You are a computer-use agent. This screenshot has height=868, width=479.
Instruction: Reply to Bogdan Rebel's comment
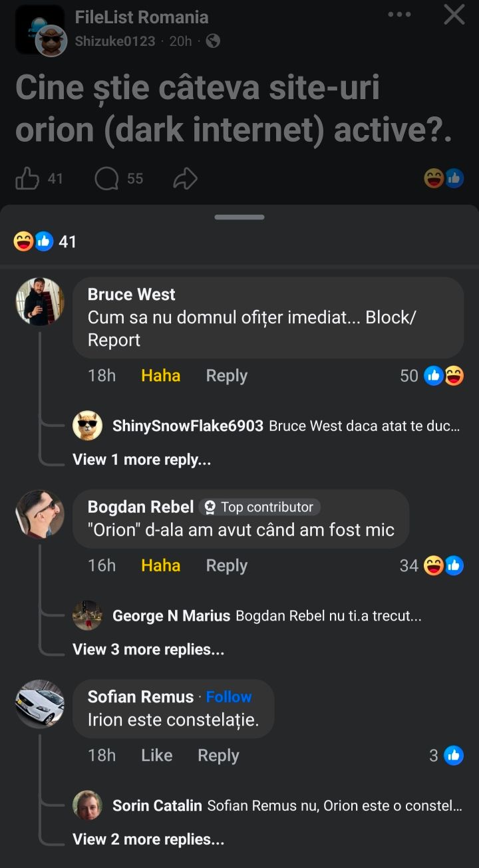226,565
